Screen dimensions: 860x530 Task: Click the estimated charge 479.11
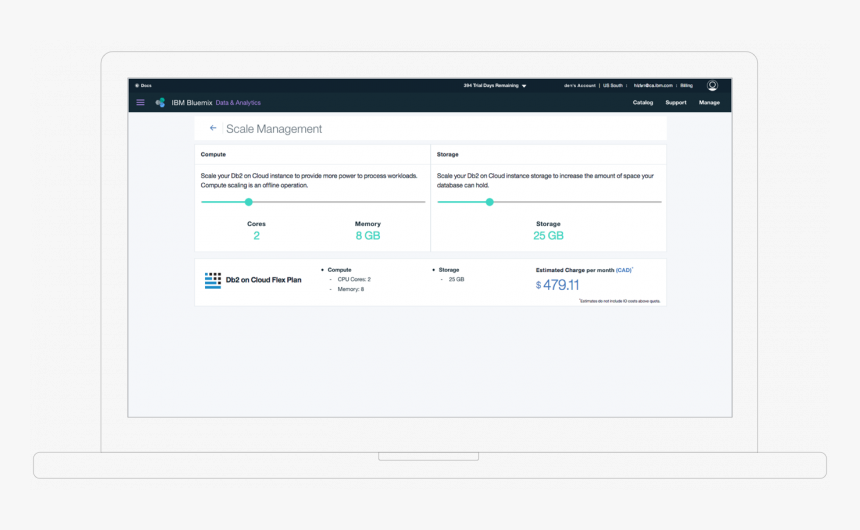pos(561,285)
